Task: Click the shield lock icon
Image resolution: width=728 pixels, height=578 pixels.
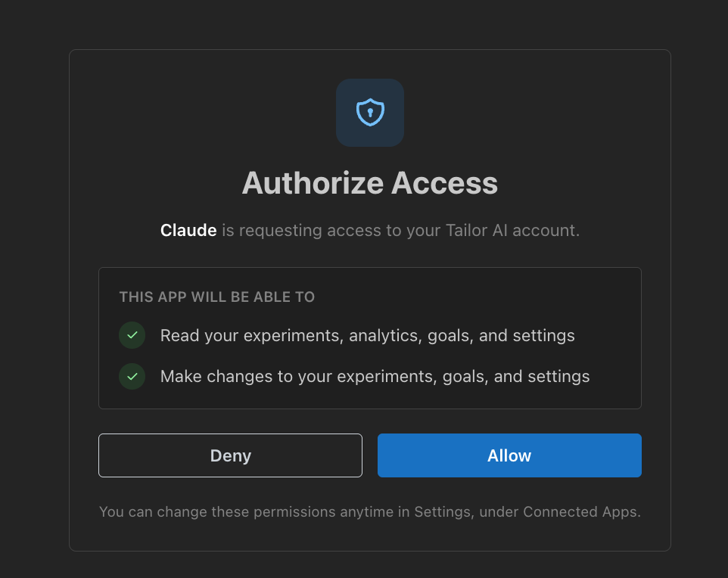Action: (x=370, y=113)
